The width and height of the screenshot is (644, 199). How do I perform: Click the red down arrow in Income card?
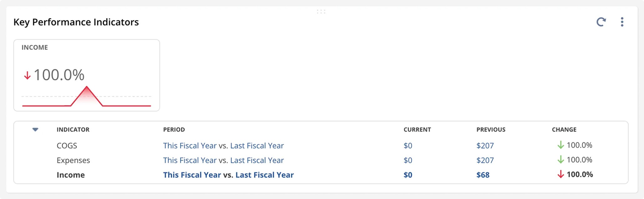[27, 75]
